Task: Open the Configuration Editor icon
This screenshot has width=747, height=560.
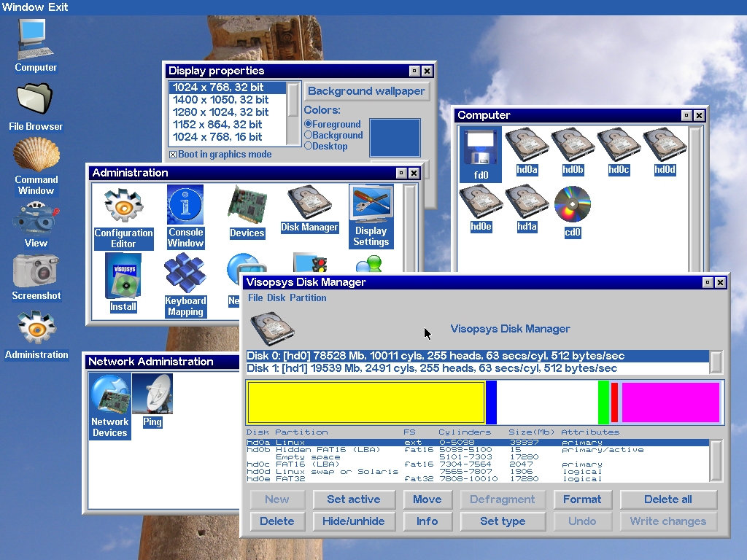Action: click(123, 217)
